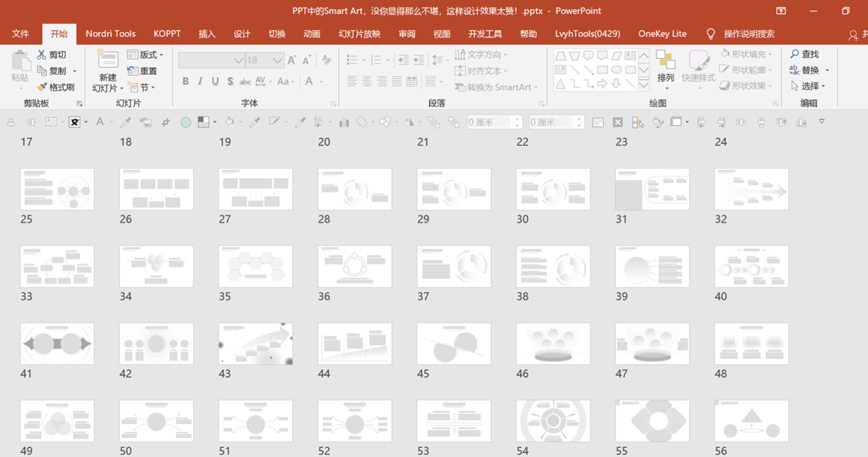Click paint bucket fill in quick toolbar

(x=229, y=122)
